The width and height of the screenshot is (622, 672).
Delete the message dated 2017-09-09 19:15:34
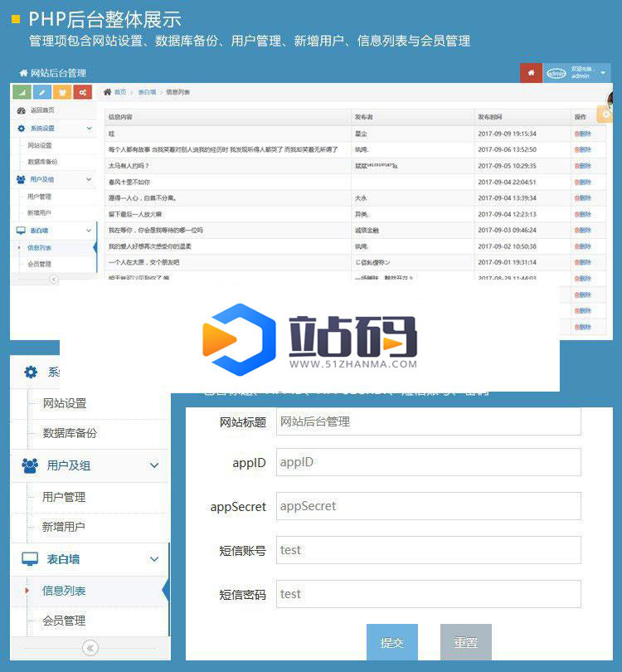click(x=582, y=134)
